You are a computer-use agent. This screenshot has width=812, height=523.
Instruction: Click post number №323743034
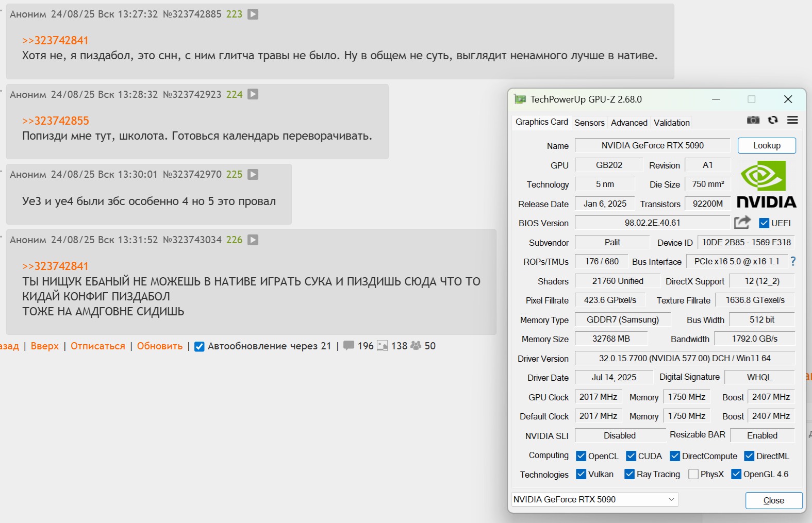192,240
